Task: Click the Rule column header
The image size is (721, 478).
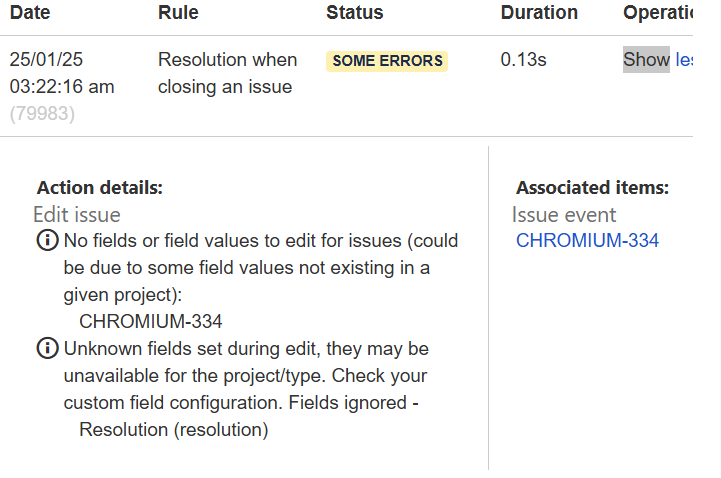Action: (x=178, y=13)
